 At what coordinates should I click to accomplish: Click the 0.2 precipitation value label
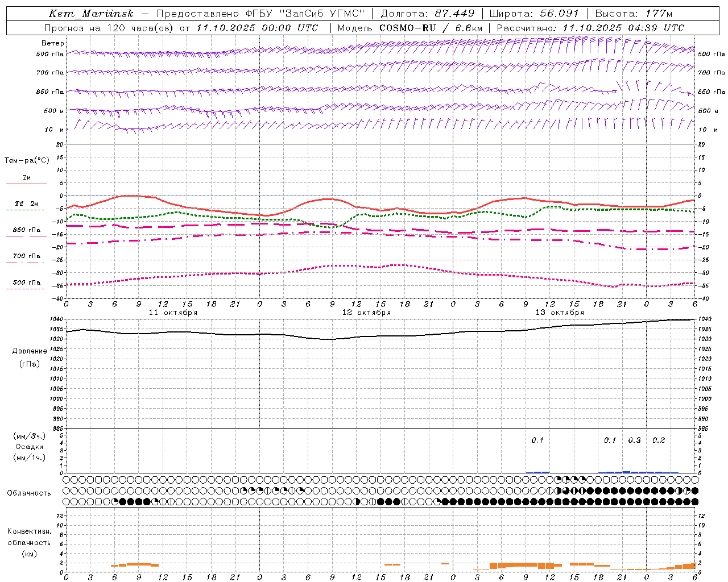tap(659, 440)
